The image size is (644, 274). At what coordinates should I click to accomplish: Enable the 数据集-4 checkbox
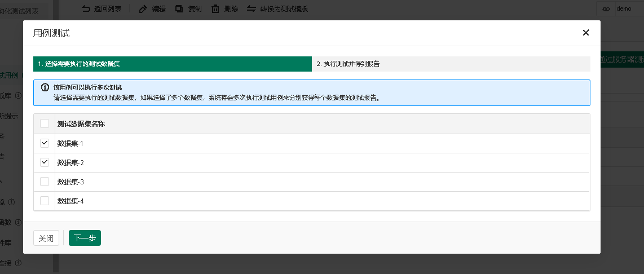click(45, 201)
